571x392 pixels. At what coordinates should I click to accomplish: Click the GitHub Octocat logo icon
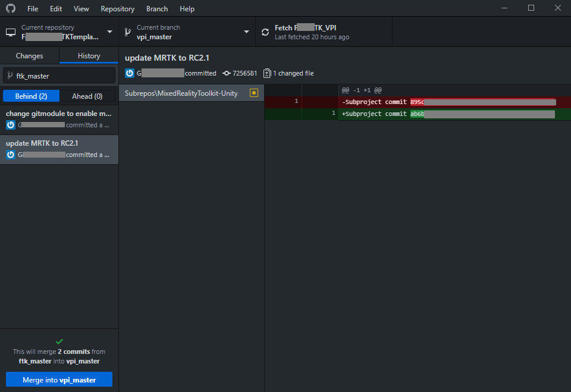(x=11, y=8)
